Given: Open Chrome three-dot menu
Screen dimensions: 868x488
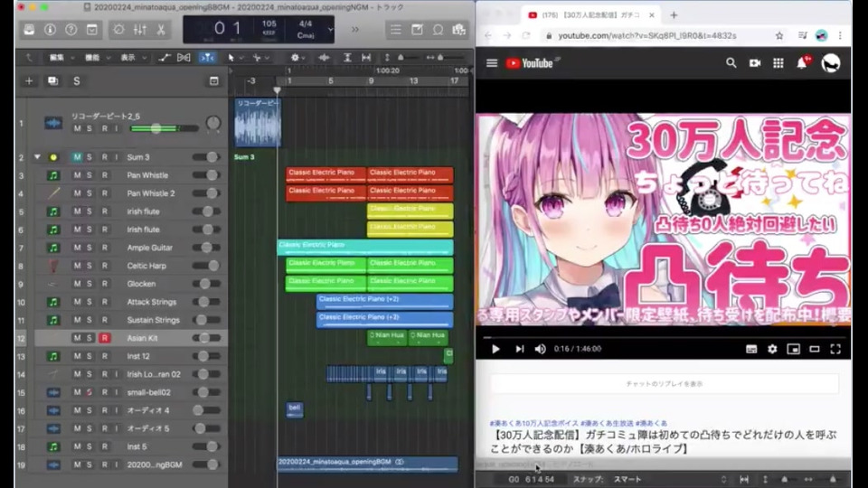Looking at the screenshot, I should [840, 35].
